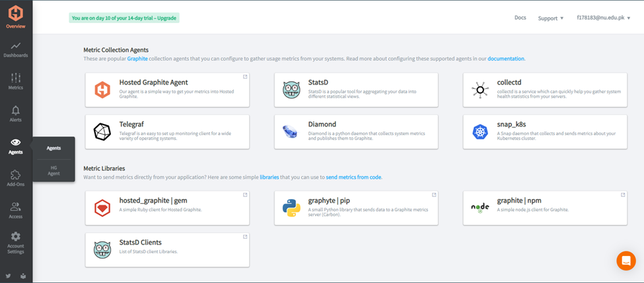644x283 pixels.
Task: Click the hosted_graphite Ruby gem logo
Action: [102, 208]
